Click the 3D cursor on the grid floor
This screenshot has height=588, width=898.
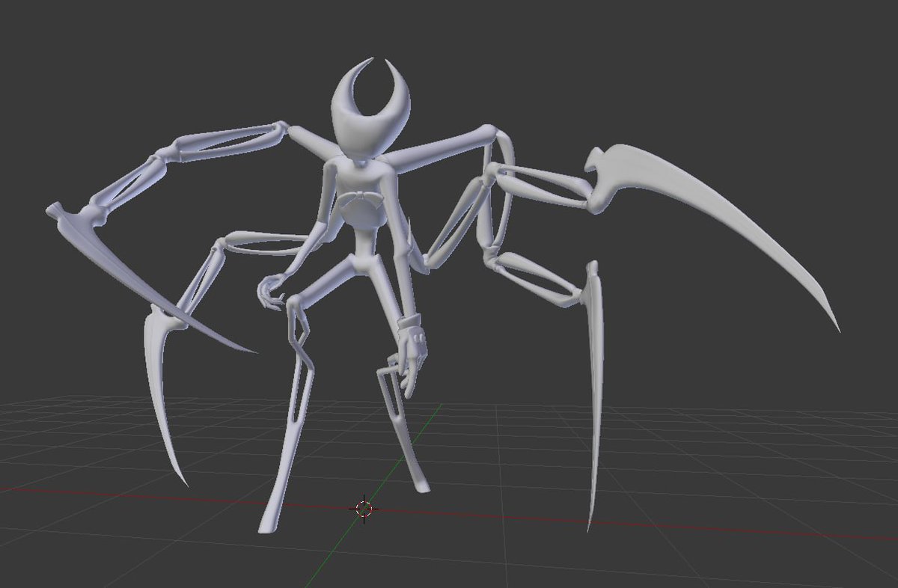364,509
